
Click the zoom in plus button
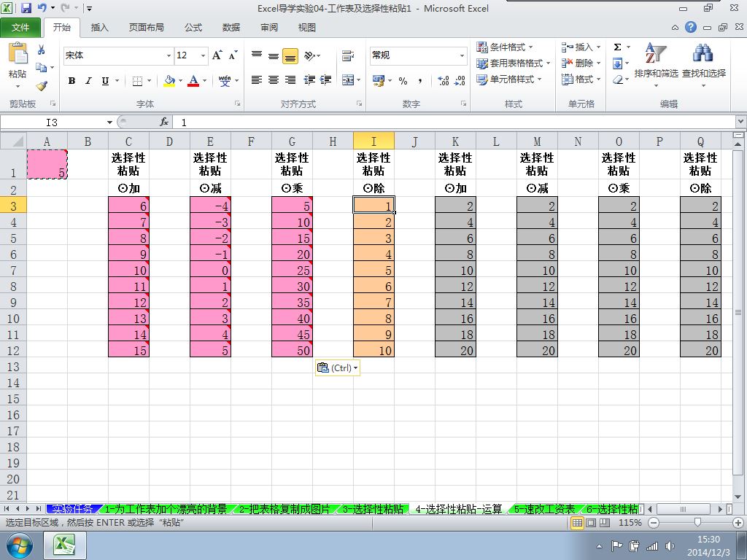[x=739, y=523]
